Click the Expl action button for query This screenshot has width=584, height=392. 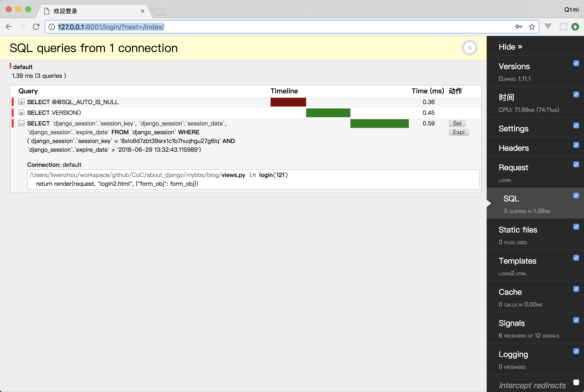click(458, 132)
